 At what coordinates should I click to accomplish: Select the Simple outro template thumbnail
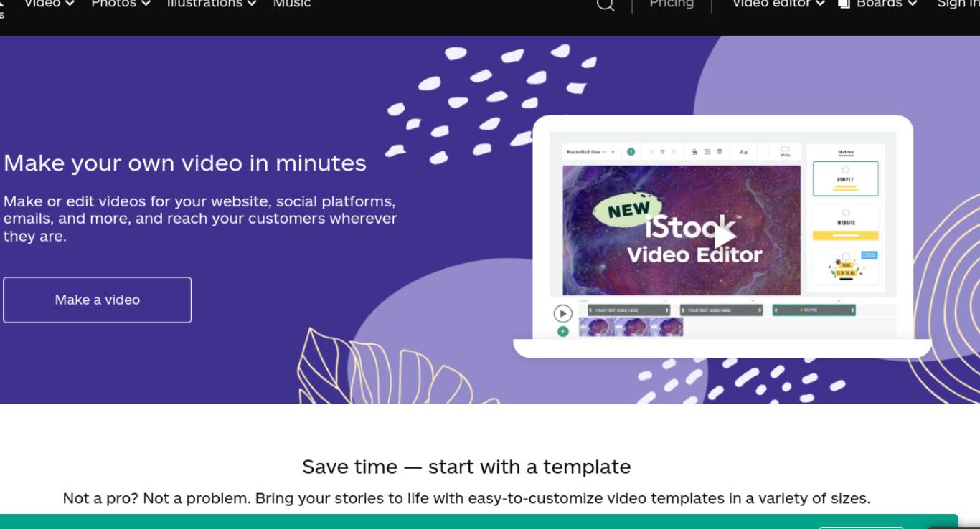(x=845, y=178)
